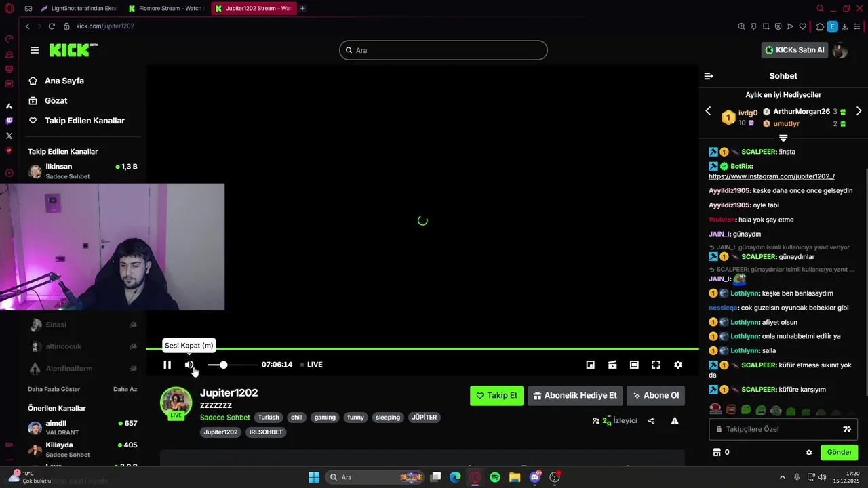The width and height of the screenshot is (868, 488).
Task: Go to next gifter leaderboard page
Action: click(859, 111)
